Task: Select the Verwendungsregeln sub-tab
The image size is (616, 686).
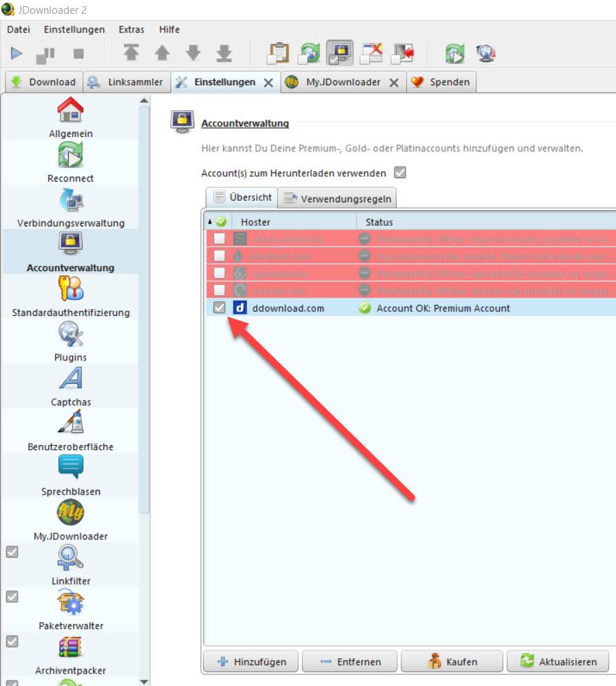Action: pyautogui.click(x=337, y=198)
